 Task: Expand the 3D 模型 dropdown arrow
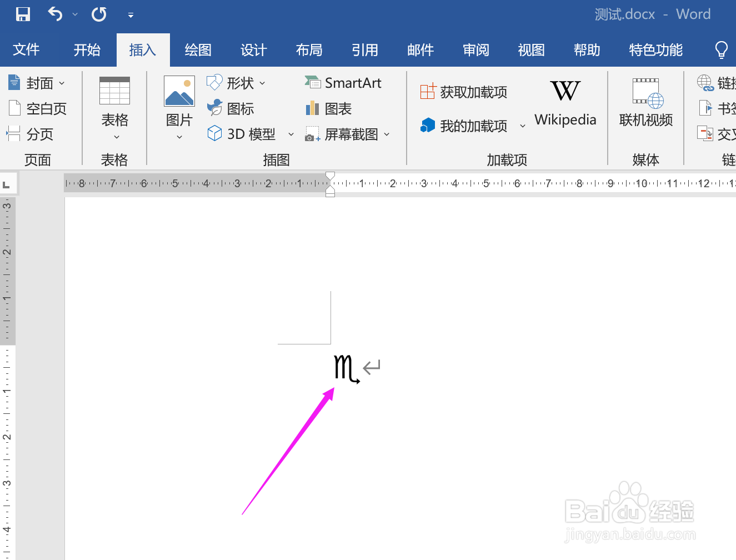click(x=291, y=133)
